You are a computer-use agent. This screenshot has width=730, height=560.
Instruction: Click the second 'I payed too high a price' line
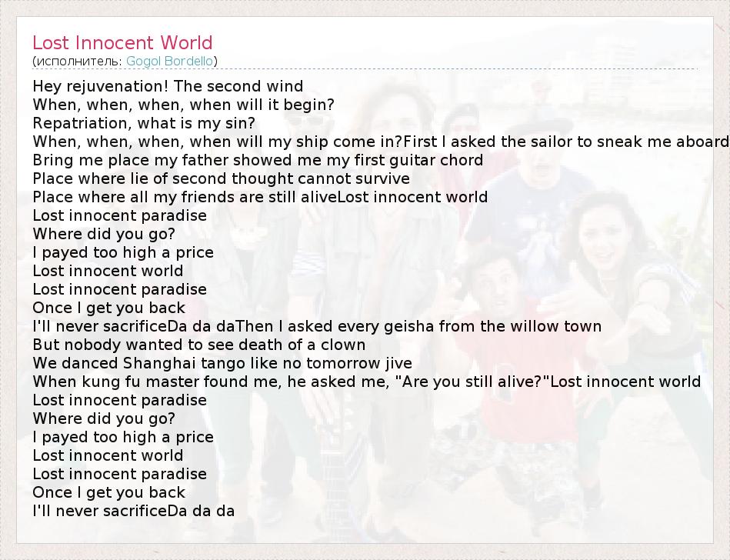pos(123,437)
